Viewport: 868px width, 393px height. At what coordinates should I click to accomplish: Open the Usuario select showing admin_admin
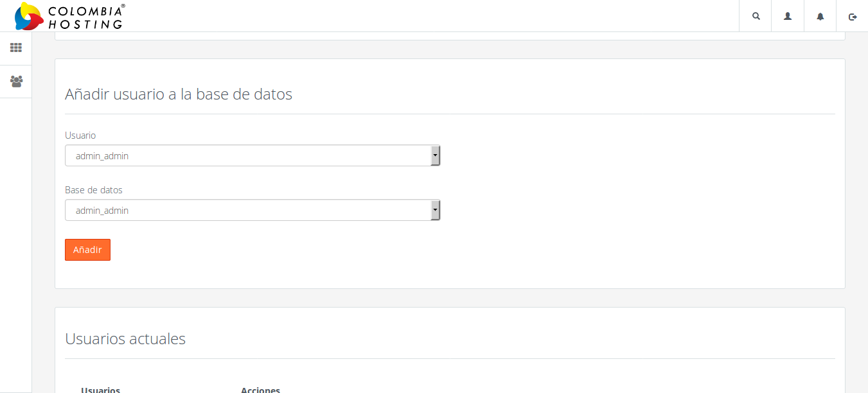[252, 155]
